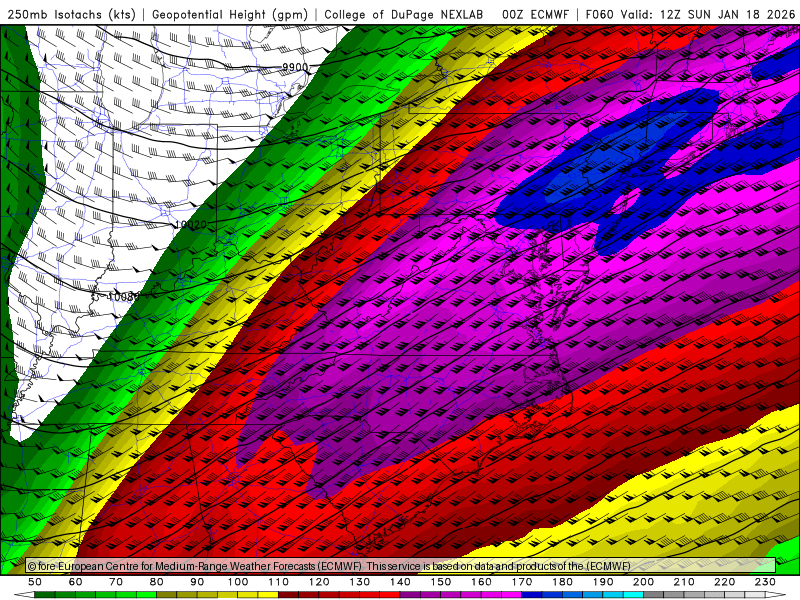Click the 110 value on color scale
The image size is (800, 600).
pyautogui.click(x=279, y=582)
